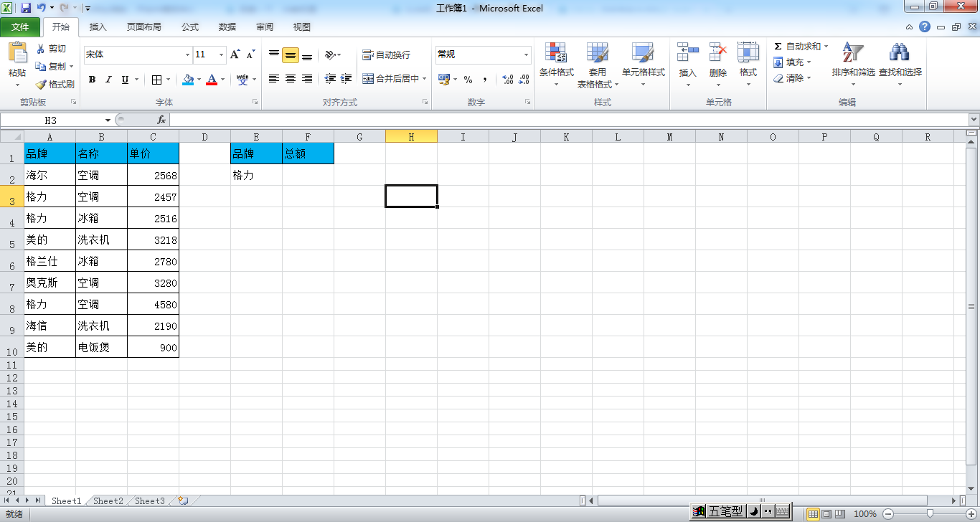Click the 填充 (Fill) button
980x522 pixels.
click(x=792, y=62)
